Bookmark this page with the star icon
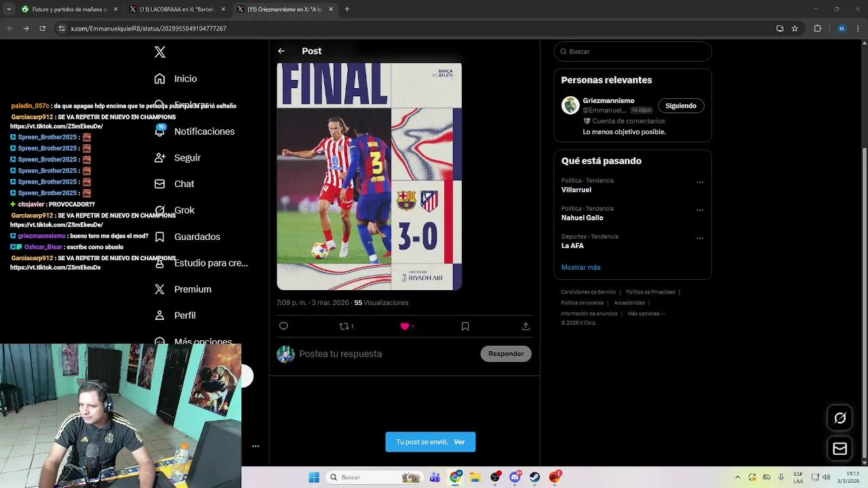Screen dimensions: 868x488 (x=795, y=28)
